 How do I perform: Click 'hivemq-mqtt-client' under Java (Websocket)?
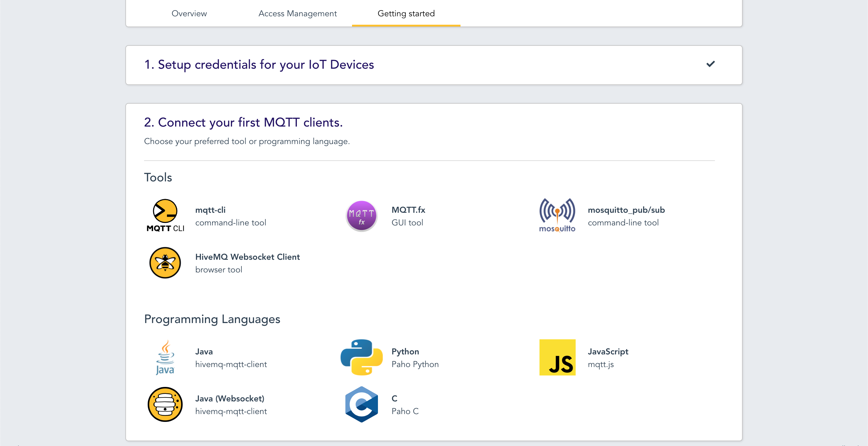coord(231,411)
